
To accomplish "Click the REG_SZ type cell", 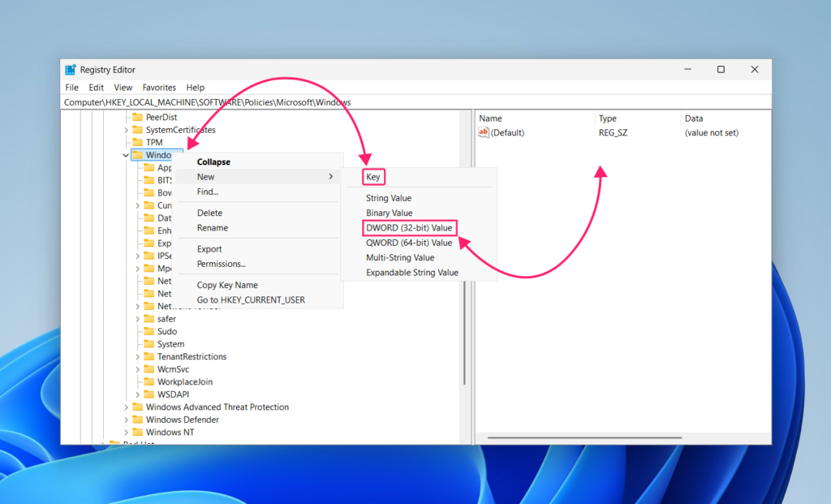I will click(x=614, y=132).
